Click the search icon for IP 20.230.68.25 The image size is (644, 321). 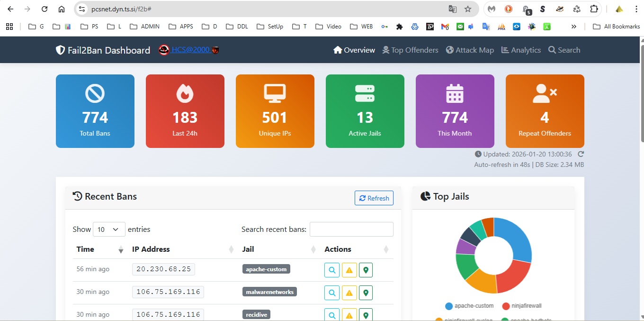tap(331, 270)
